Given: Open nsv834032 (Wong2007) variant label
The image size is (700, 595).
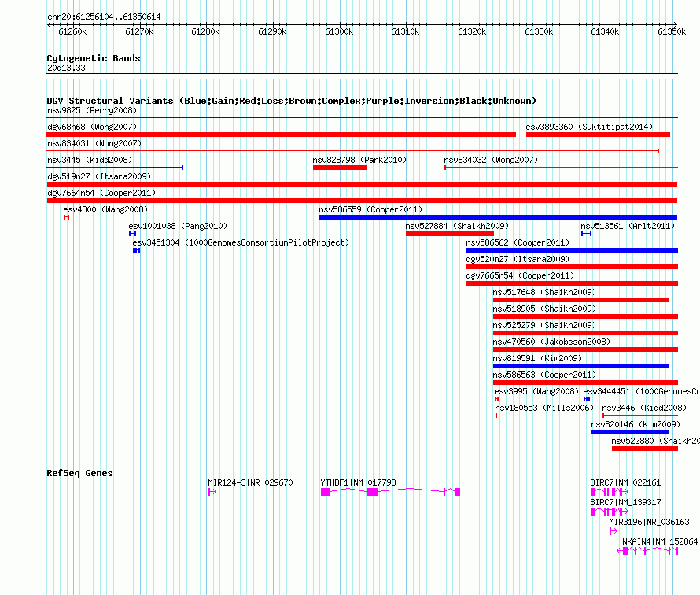Looking at the screenshot, I should [491, 160].
